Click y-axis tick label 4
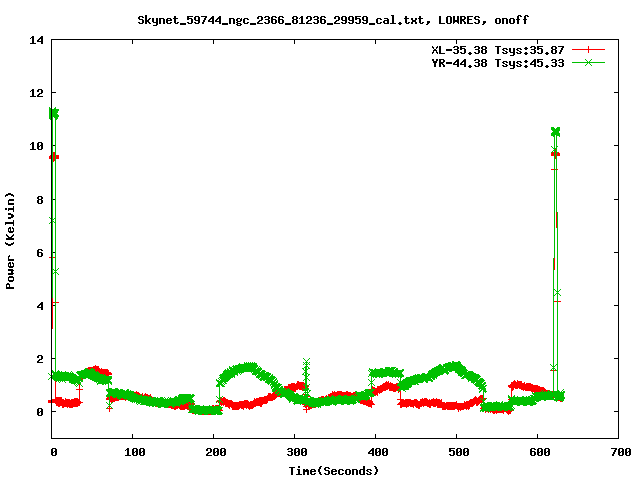 click(x=40, y=306)
